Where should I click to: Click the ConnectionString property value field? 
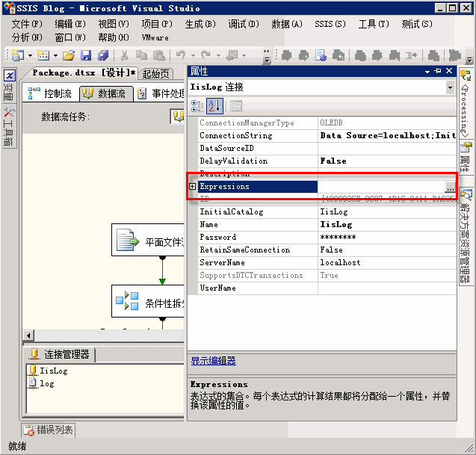[387, 136]
